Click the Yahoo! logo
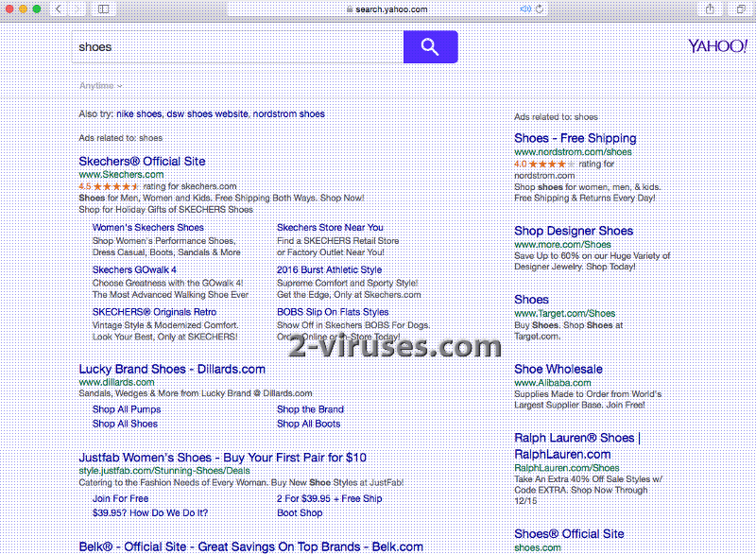This screenshot has width=756, height=555. tap(717, 46)
